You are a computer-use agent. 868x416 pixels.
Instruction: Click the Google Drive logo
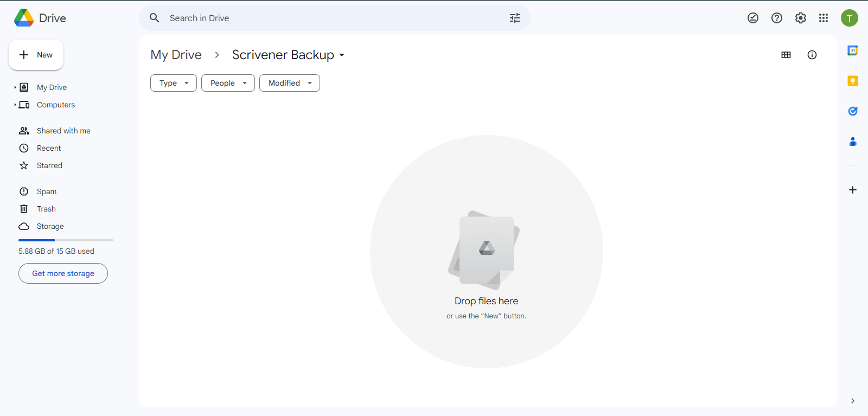click(x=24, y=18)
